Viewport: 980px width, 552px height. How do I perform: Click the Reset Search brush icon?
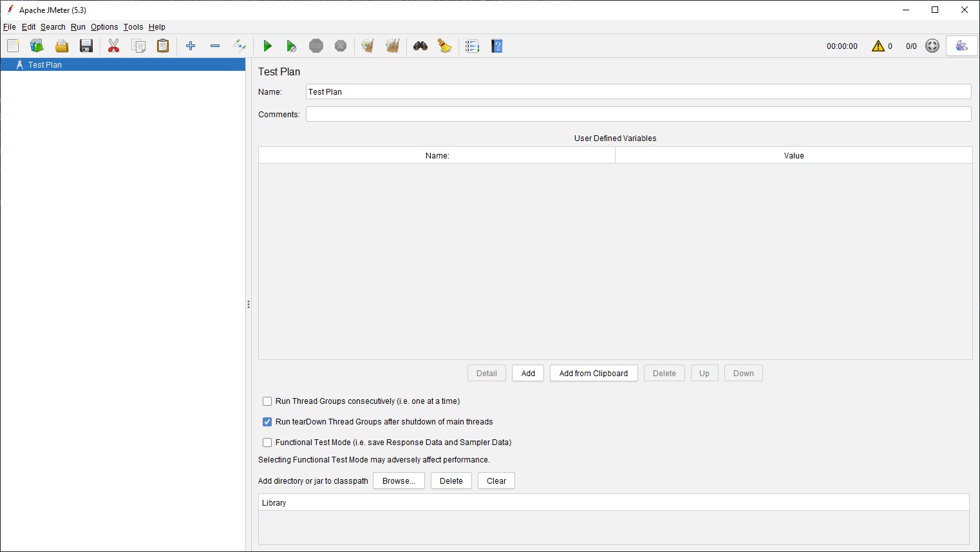tap(445, 46)
